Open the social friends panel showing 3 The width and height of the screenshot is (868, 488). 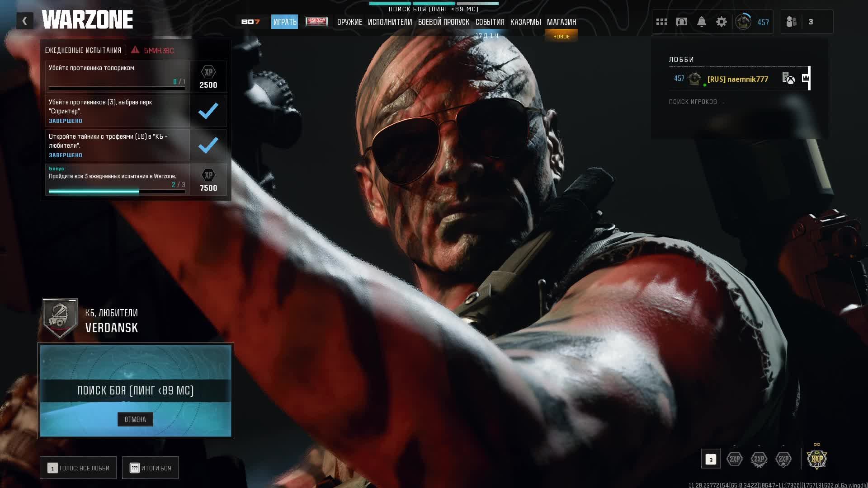(x=807, y=22)
